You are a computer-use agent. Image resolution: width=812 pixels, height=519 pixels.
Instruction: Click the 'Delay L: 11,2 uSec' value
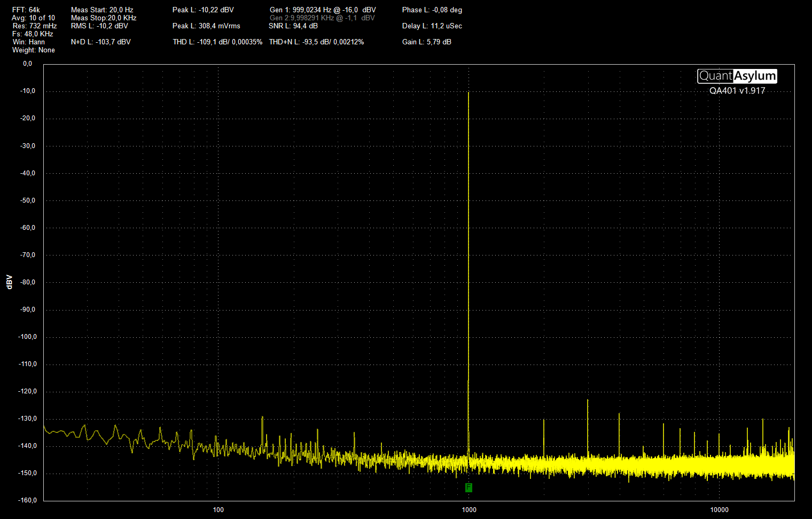click(x=432, y=26)
